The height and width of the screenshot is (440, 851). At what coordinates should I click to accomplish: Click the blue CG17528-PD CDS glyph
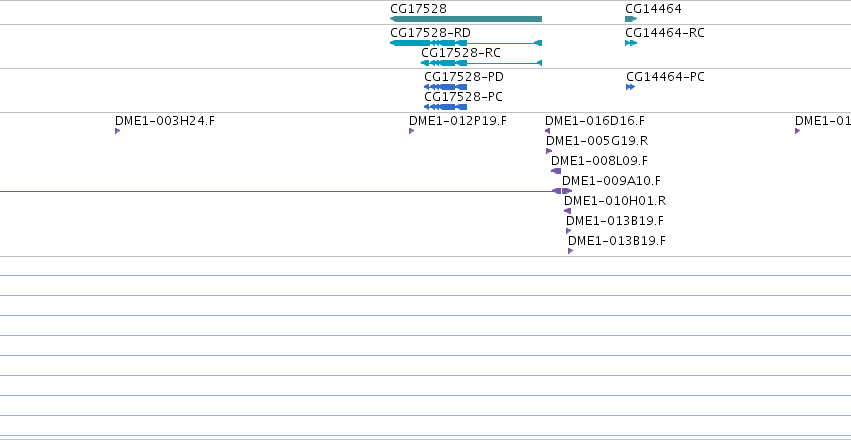coord(445,87)
